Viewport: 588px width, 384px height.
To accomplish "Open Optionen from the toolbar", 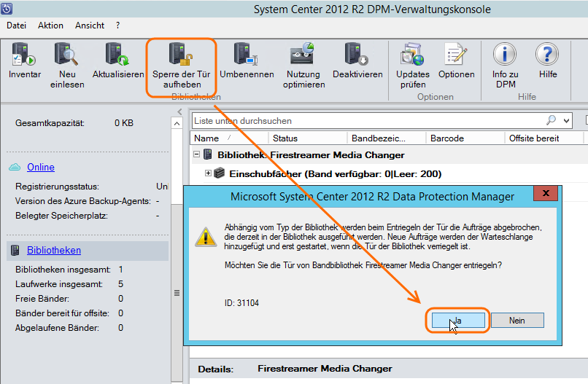I will point(456,55).
